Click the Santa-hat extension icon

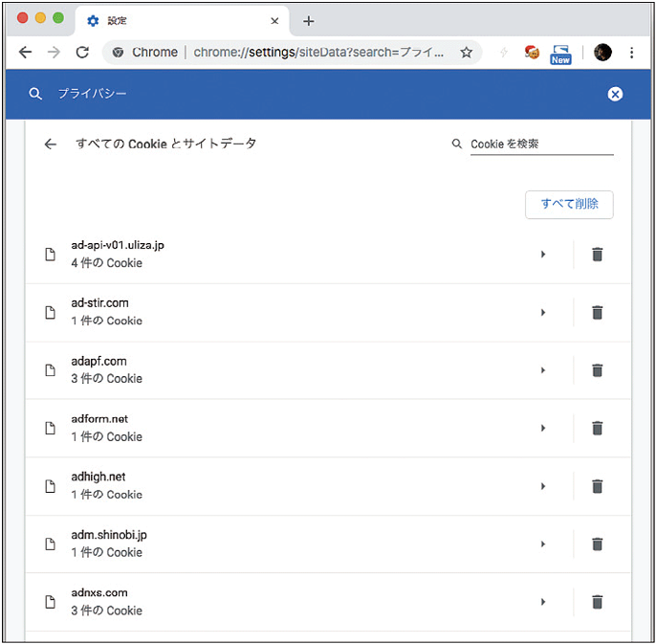pos(532,53)
